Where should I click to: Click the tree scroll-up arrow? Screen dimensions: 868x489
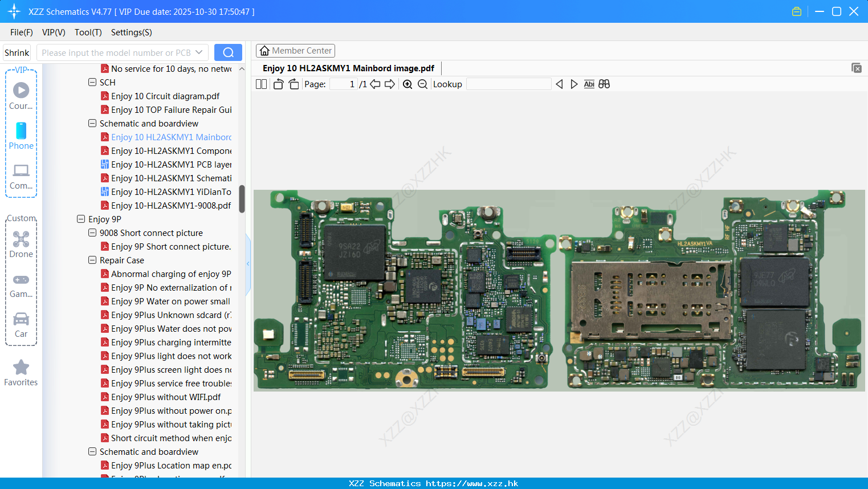(x=242, y=69)
